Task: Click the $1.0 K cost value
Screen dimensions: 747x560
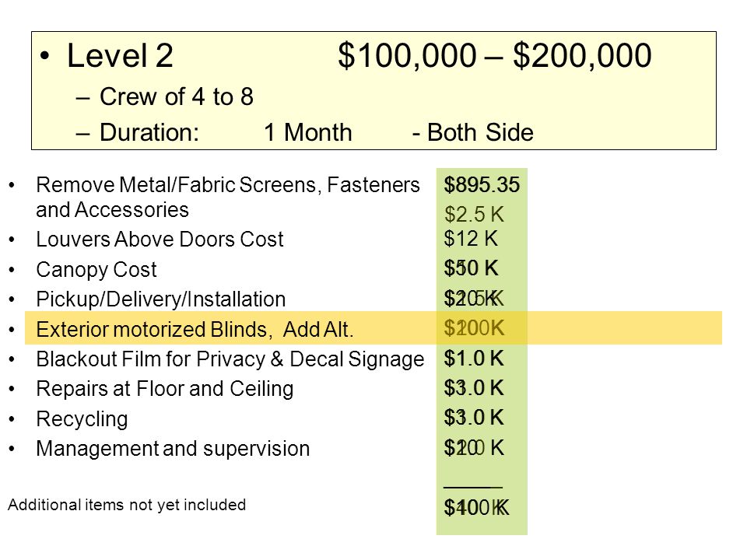Action: (474, 358)
